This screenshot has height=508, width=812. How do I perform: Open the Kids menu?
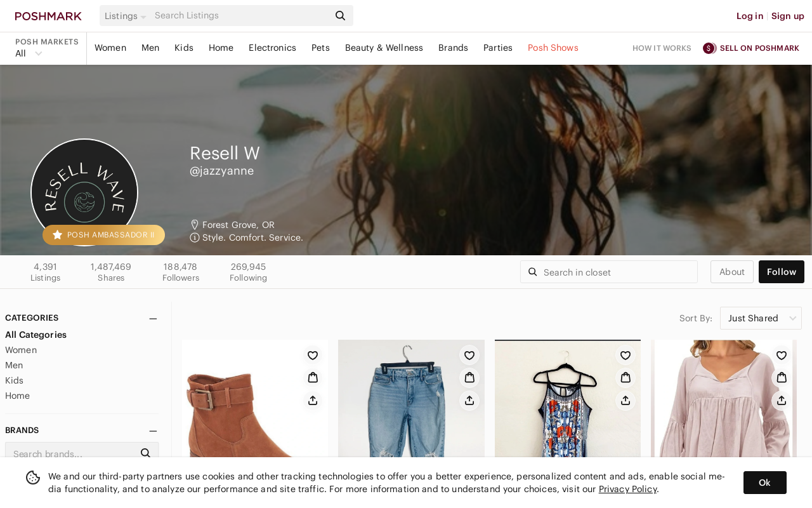184,48
